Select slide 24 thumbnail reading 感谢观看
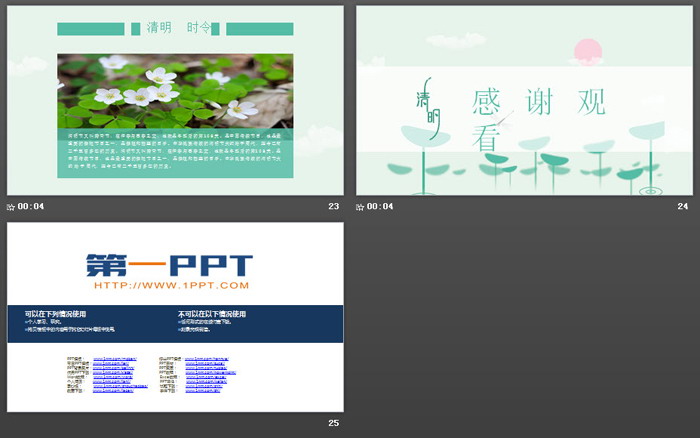The width and height of the screenshot is (700, 438). pyautogui.click(x=525, y=100)
